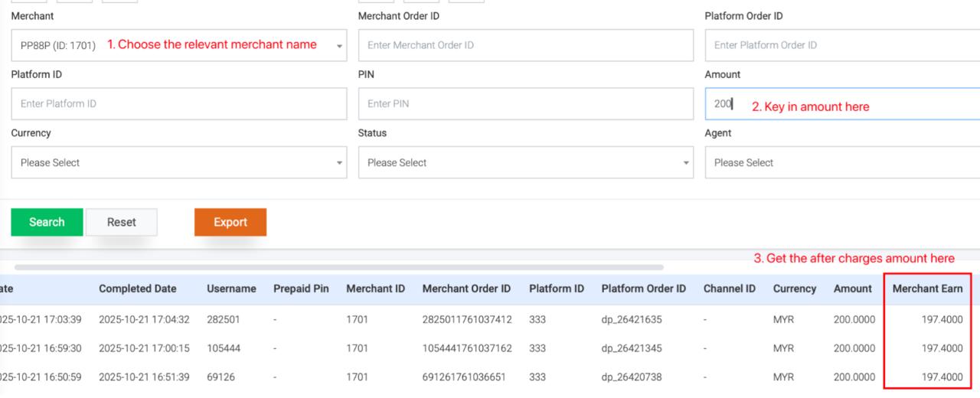The height and width of the screenshot is (398, 980).
Task: Click the Merchant Order ID input field
Action: 525,45
